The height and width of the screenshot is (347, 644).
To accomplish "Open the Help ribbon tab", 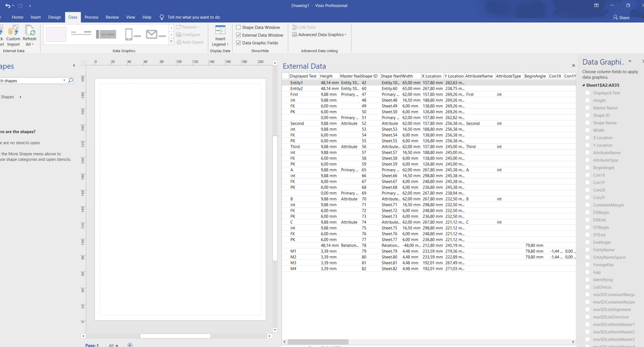I will [x=147, y=17].
